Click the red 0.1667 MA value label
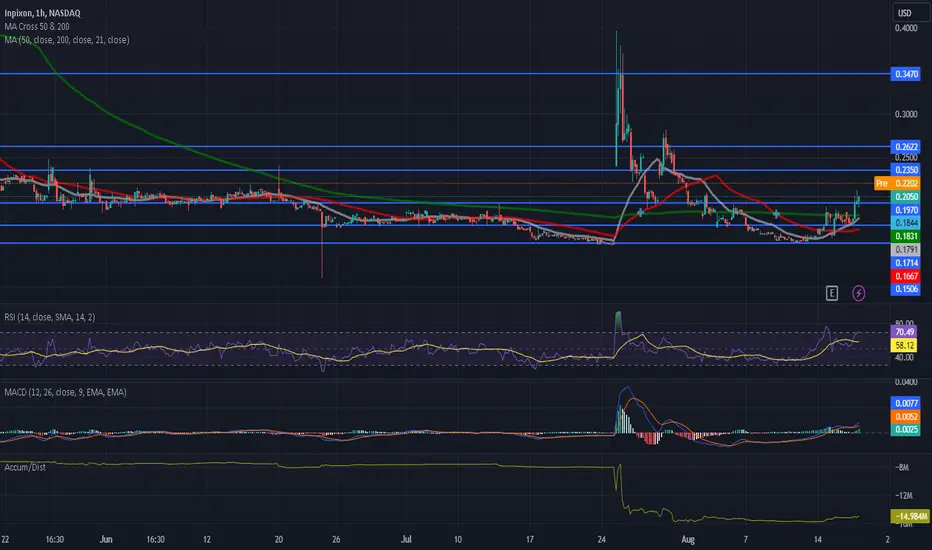Screen dimensions: 932x550 906,276
